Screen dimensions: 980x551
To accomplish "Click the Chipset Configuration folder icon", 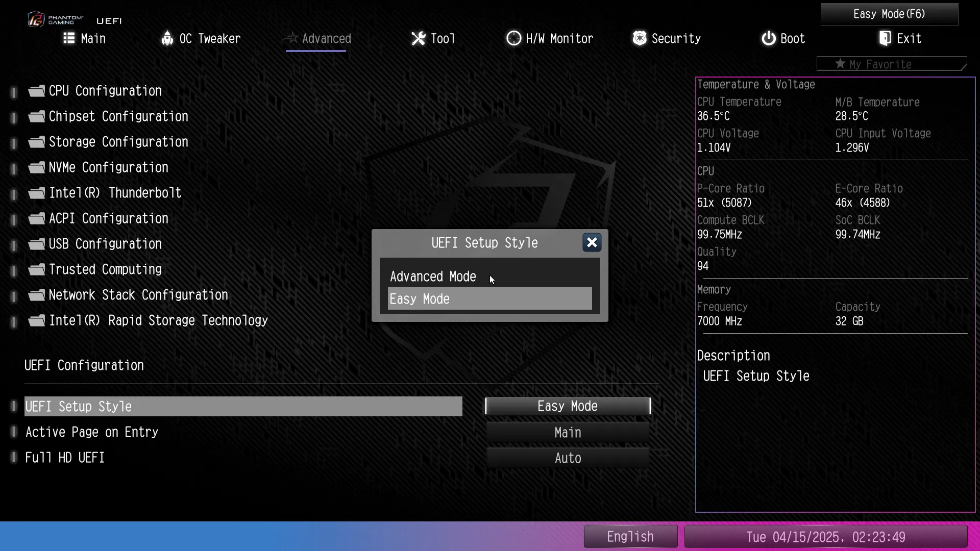I will [36, 116].
